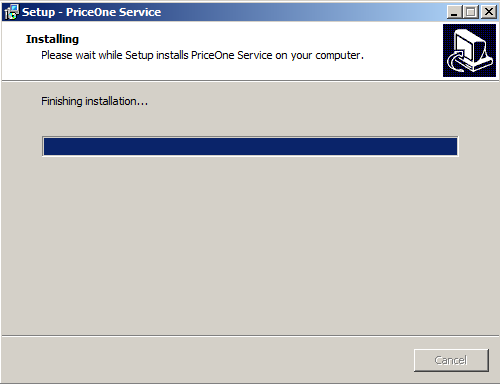The height and width of the screenshot is (384, 500).
Task: Click the disabled Cancel button
Action: tap(451, 360)
